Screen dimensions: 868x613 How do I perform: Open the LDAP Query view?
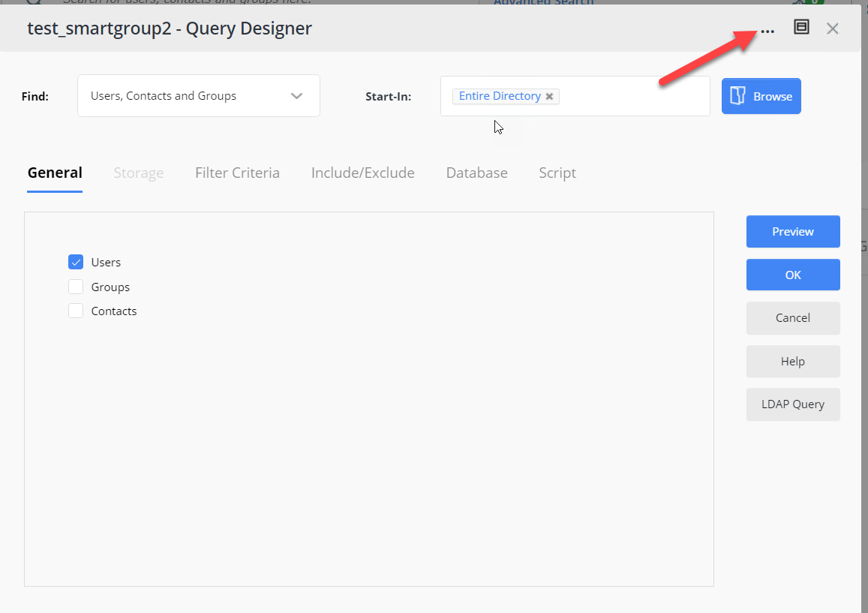point(793,404)
